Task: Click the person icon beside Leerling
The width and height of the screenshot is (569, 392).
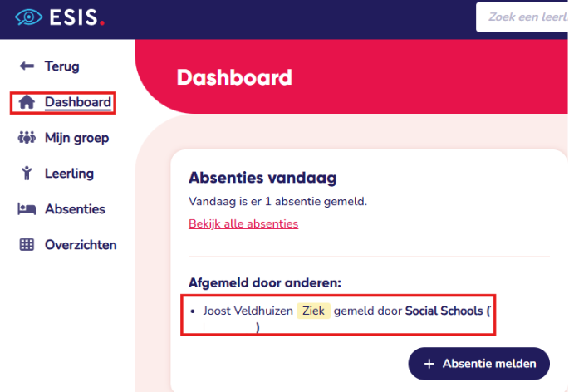Action: point(27,174)
